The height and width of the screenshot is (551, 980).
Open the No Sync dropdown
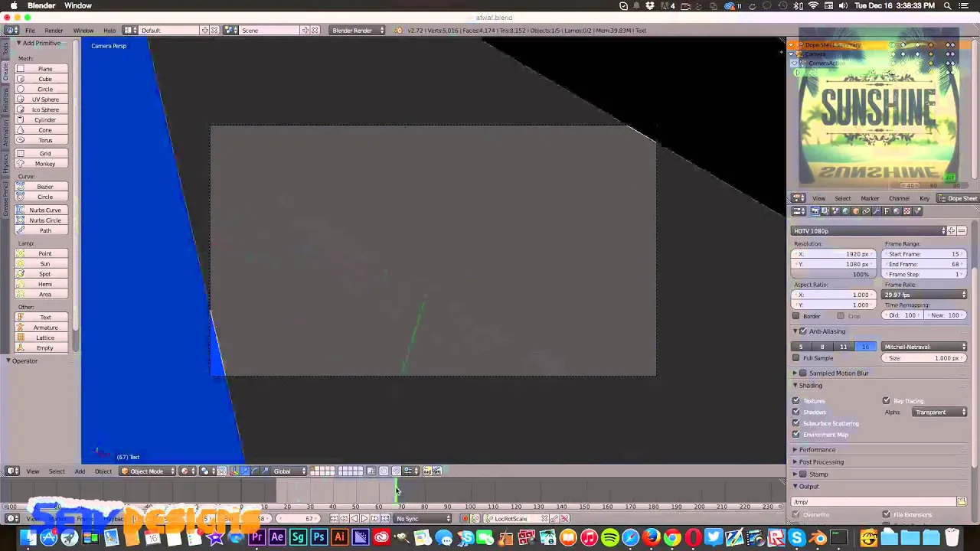(x=423, y=519)
